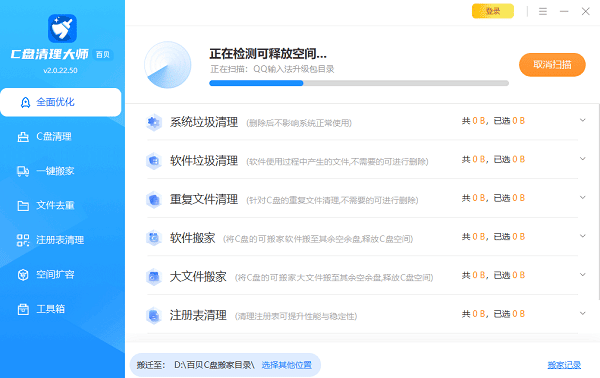
Task: Switch to the 一键搬家 tab
Action: coord(61,171)
